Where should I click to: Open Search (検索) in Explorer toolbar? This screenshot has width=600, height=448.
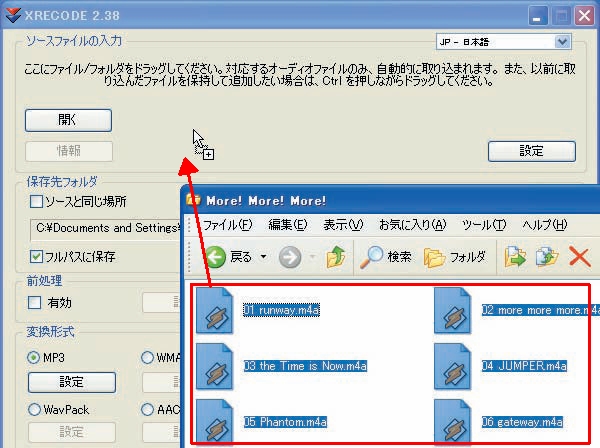click(x=386, y=257)
